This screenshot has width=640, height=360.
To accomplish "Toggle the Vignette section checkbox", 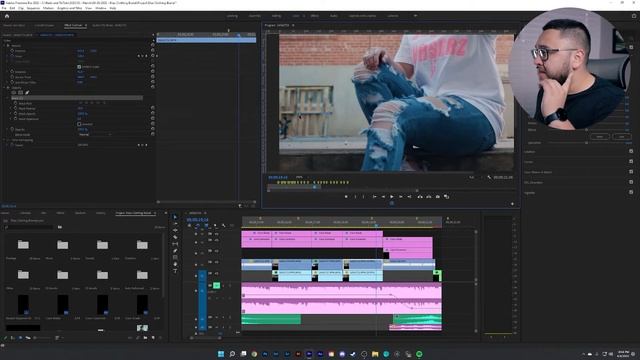I will point(631,192).
